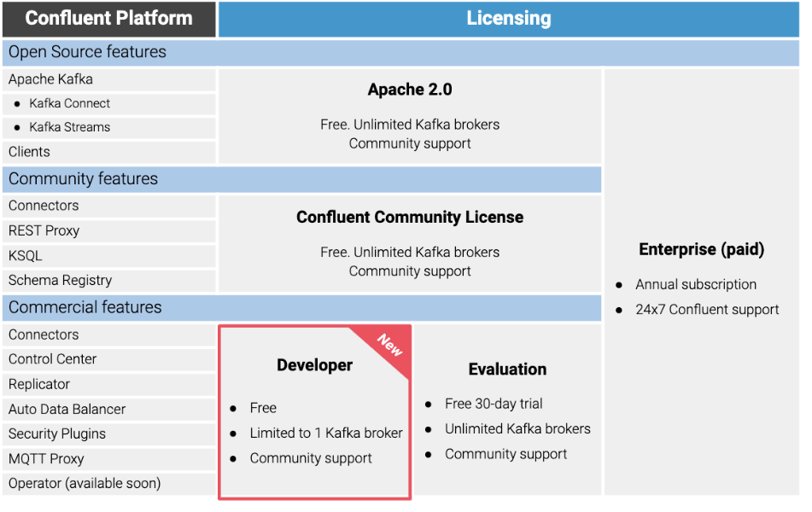The image size is (812, 512).
Task: Click the REST Proxy row
Action: point(109,231)
